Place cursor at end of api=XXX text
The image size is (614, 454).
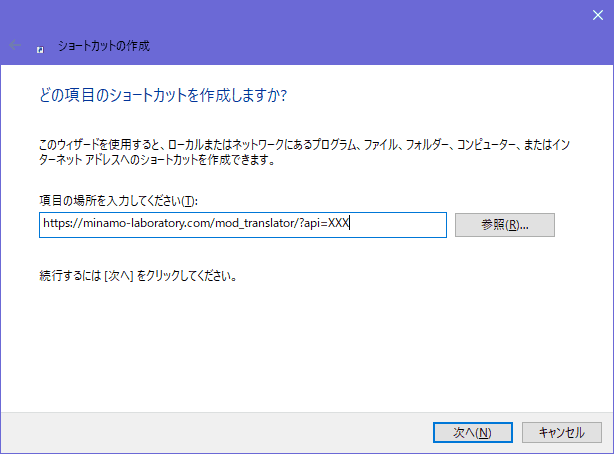349,225
